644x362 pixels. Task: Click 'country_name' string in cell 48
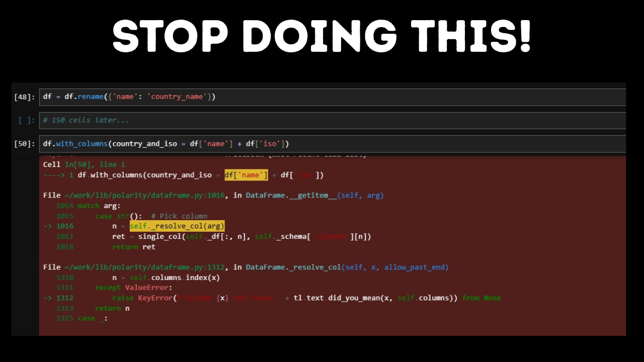coord(178,97)
